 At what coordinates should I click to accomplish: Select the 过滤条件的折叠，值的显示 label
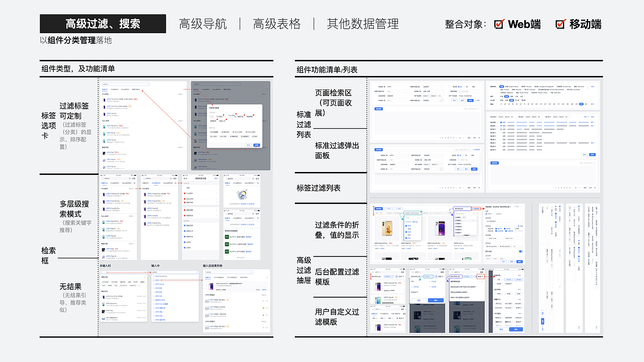point(337,230)
